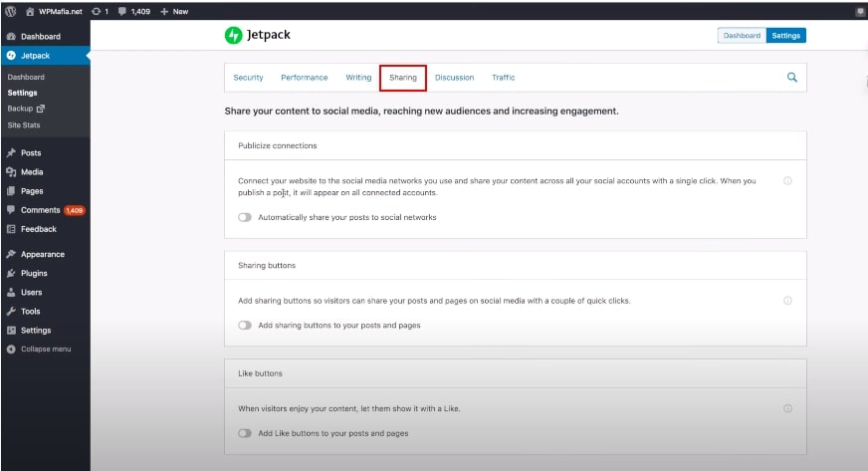Click the green Jetpack logo
This screenshot has width=868, height=471.
234,35
